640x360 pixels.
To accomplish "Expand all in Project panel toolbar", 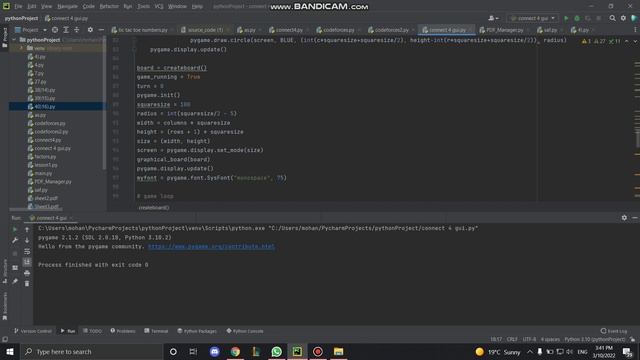I will pyautogui.click(x=66, y=30).
